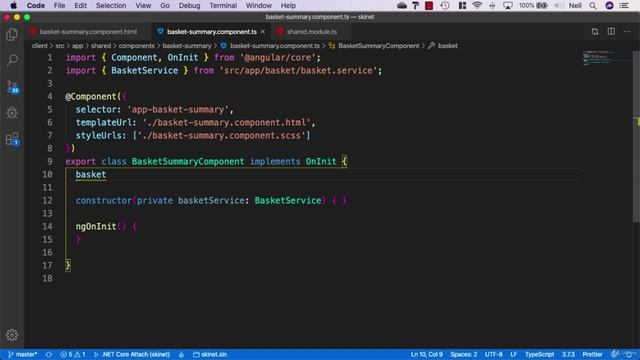Click 'client' in breadcrumb path
640x360 pixels.
point(40,46)
